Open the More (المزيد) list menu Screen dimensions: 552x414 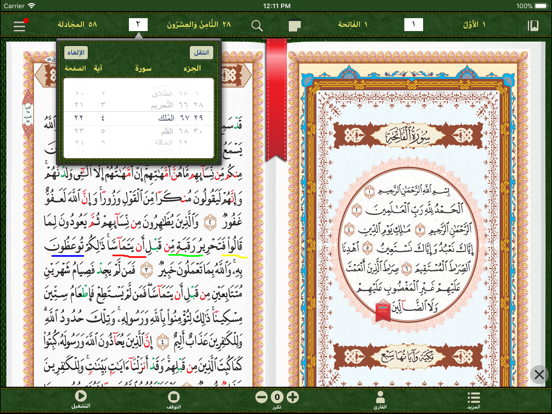pos(473,400)
